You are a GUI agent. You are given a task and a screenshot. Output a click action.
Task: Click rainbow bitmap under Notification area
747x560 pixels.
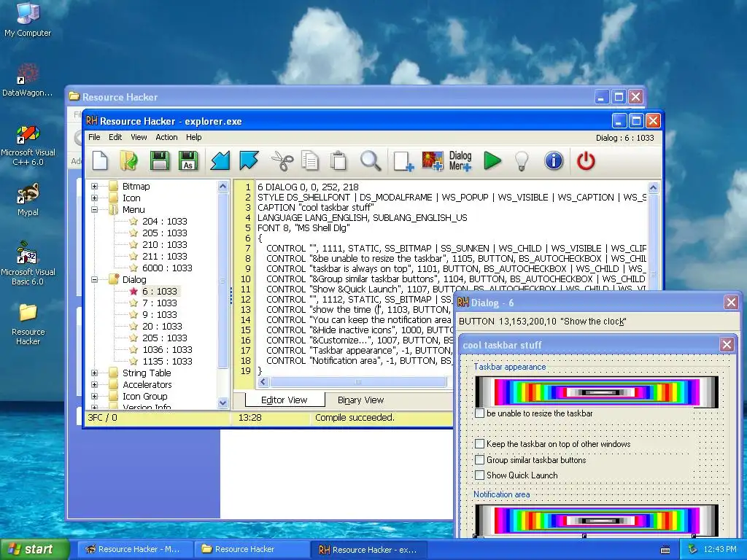click(x=597, y=520)
